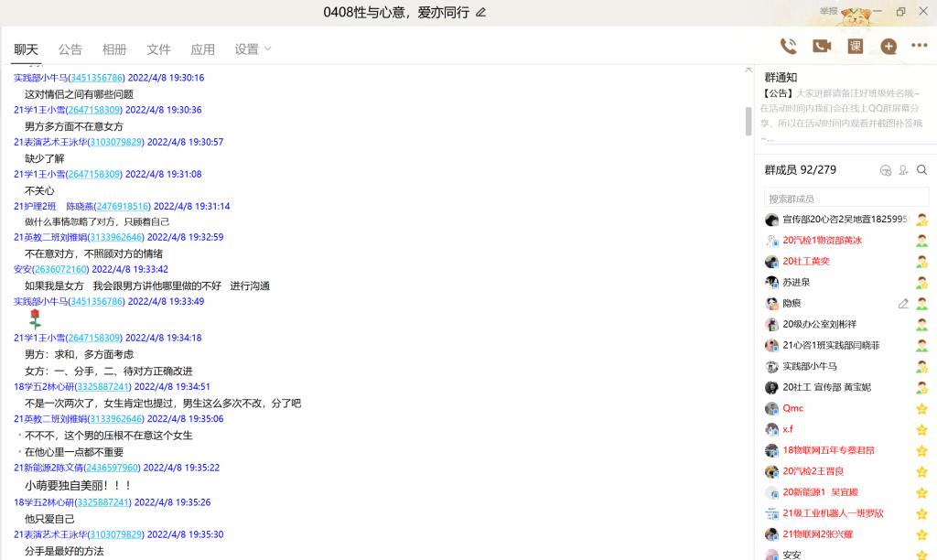Open the 应用 tab
This screenshot has width=937, height=560.
tap(202, 49)
